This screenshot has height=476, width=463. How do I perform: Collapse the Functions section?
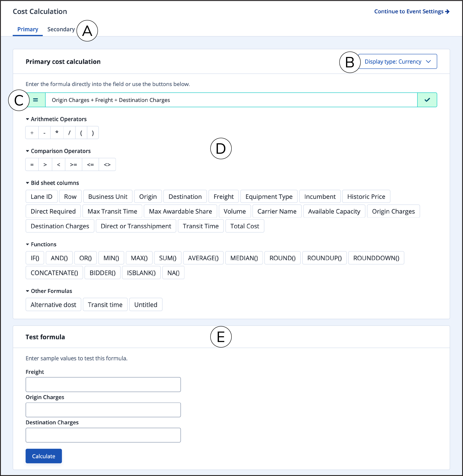(x=41, y=244)
